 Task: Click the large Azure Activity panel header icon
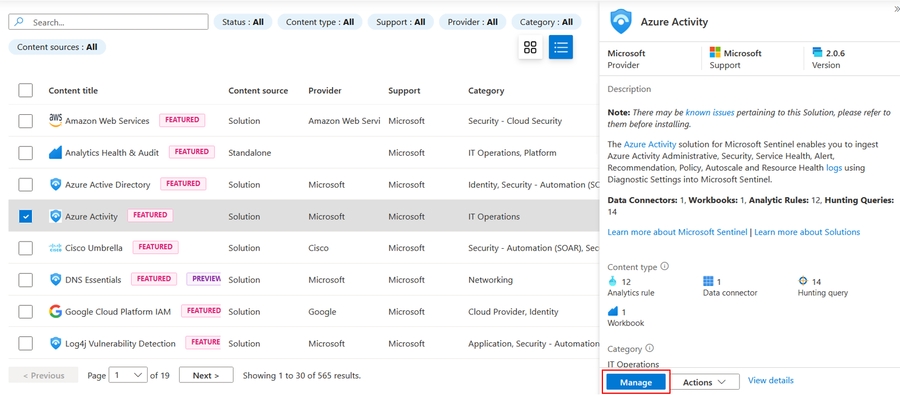pyautogui.click(x=620, y=22)
